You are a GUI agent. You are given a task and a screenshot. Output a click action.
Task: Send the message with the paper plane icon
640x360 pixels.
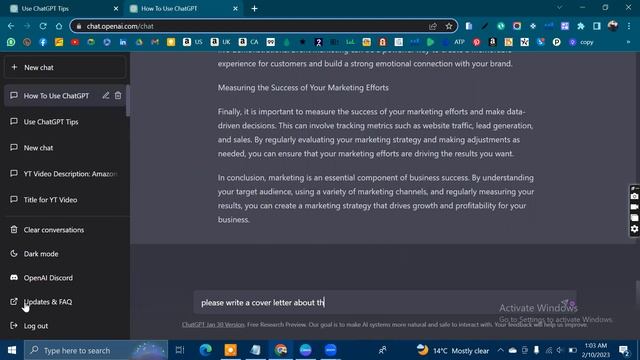(x=565, y=302)
